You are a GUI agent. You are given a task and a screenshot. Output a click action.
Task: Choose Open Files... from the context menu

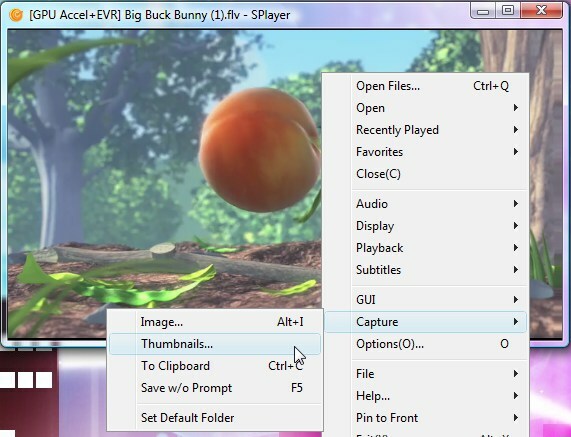pyautogui.click(x=425, y=86)
